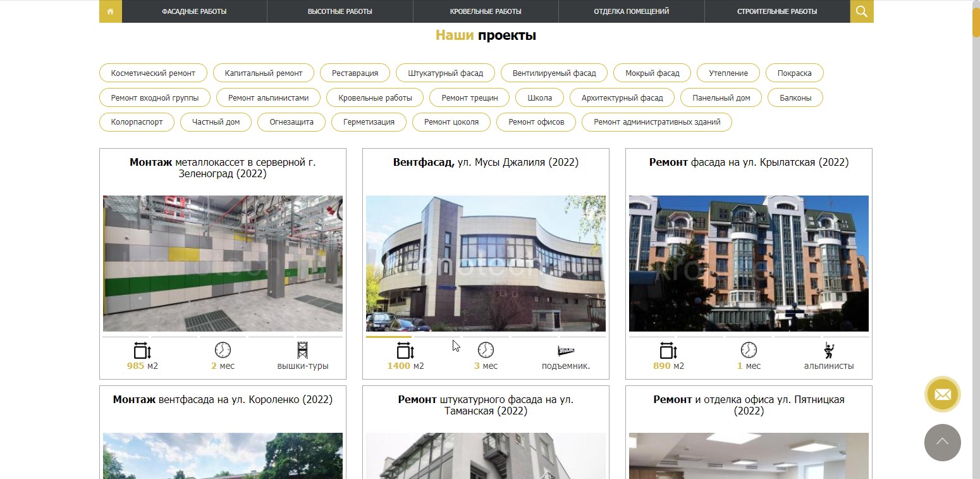This screenshot has width=980, height=479.
Task: View the Мусы Джалиля building photo
Action: point(486,263)
